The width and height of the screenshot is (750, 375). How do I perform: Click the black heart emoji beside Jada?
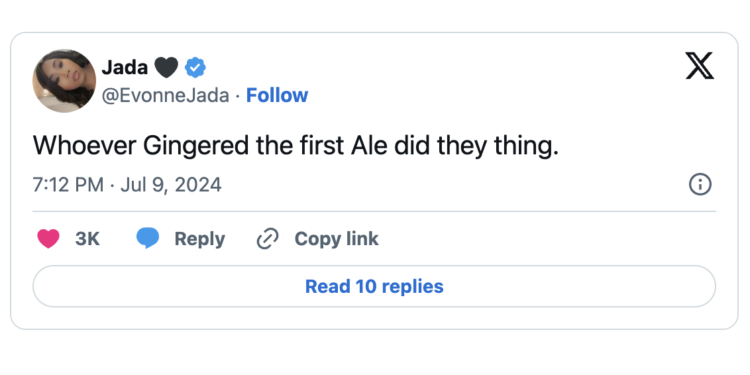click(x=166, y=67)
